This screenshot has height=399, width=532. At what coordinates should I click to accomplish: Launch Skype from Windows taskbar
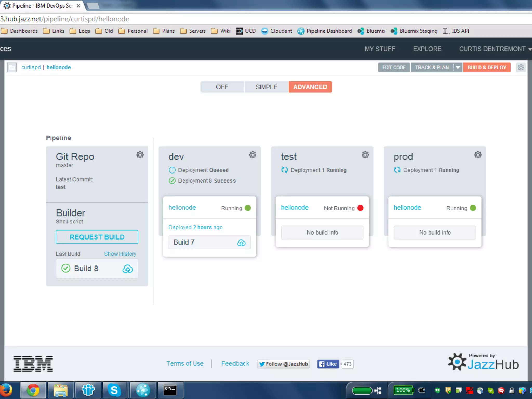[114, 390]
